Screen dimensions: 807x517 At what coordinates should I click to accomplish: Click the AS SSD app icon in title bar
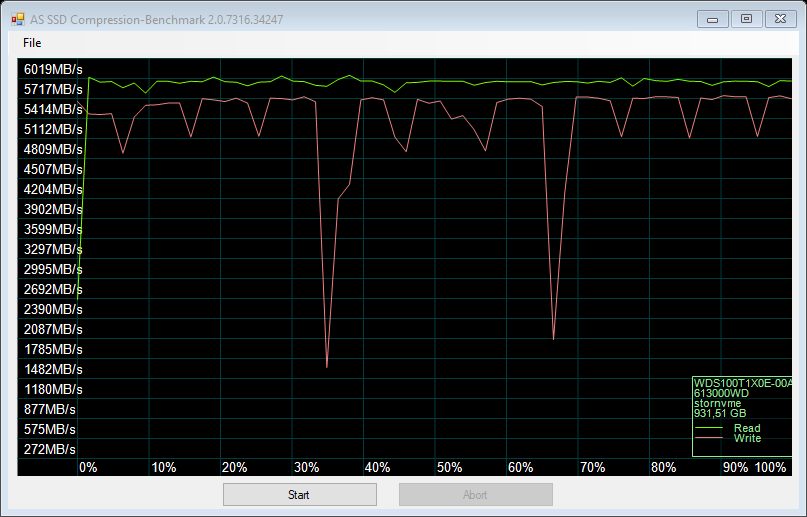tap(16, 19)
